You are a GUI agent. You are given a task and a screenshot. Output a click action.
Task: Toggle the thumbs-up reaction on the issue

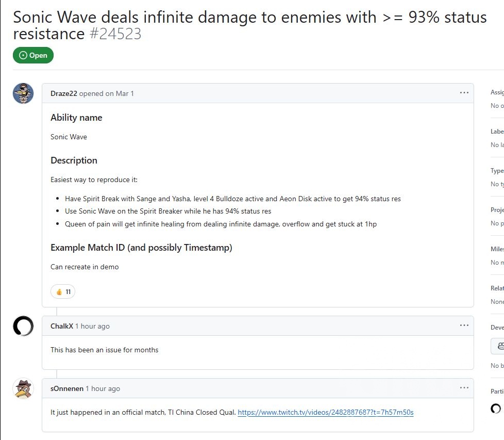(x=62, y=291)
